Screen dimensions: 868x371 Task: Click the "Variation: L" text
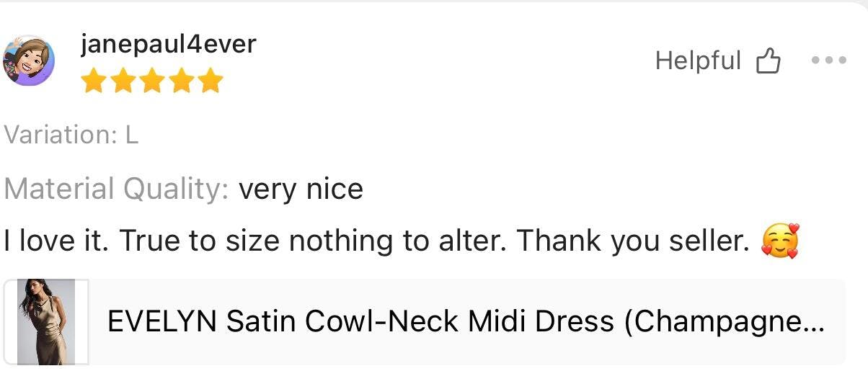(x=71, y=135)
